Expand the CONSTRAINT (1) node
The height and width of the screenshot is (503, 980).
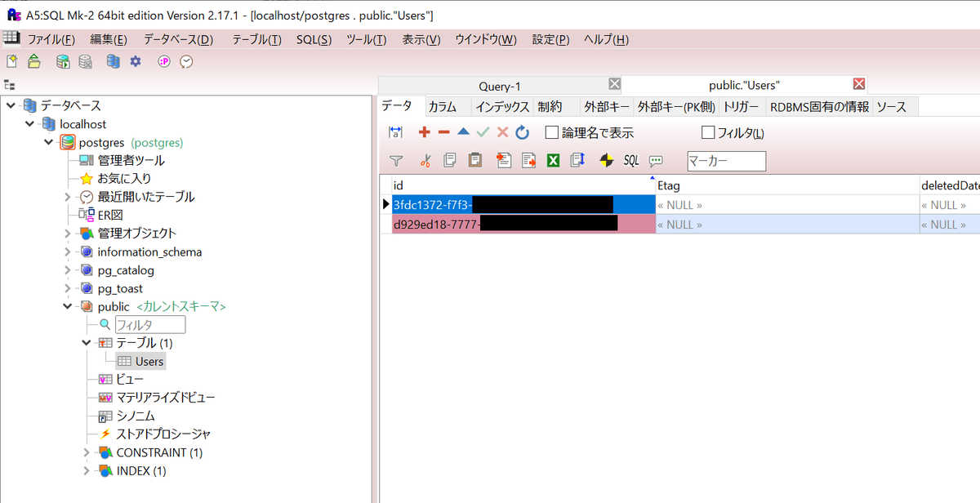(87, 452)
